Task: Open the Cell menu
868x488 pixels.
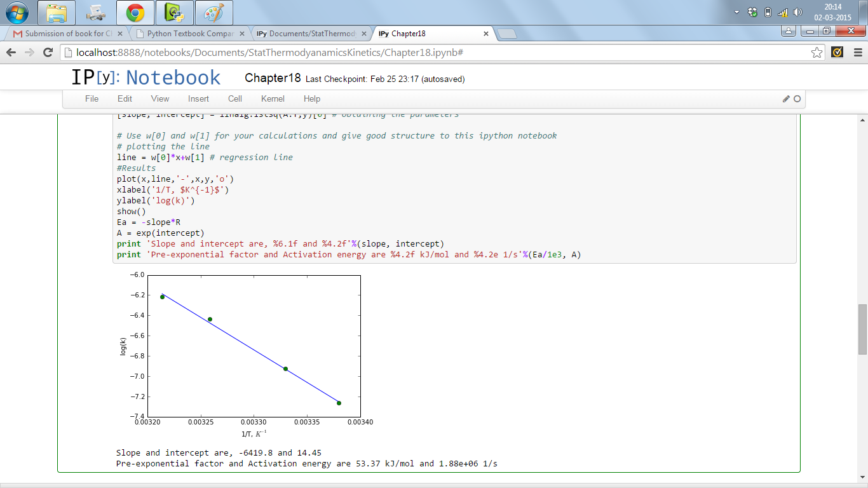Action: [235, 99]
